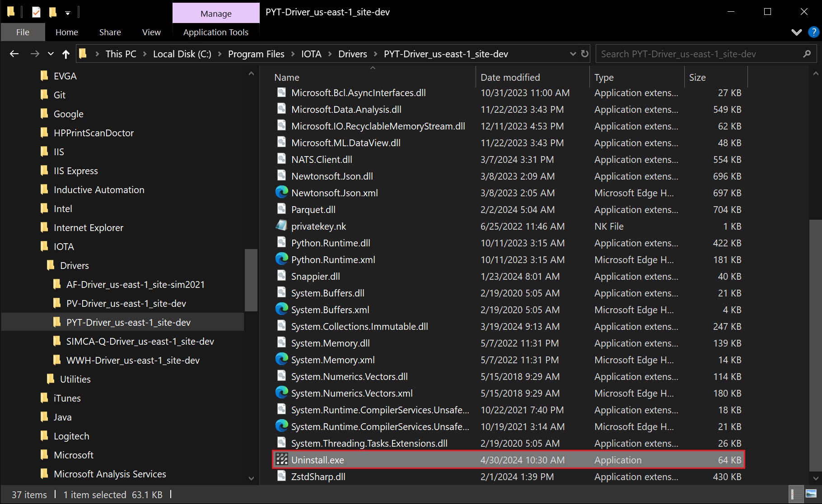Open the Customize Quick Access Toolbar dropdown
Screen dimensions: 822x504
[68, 13]
